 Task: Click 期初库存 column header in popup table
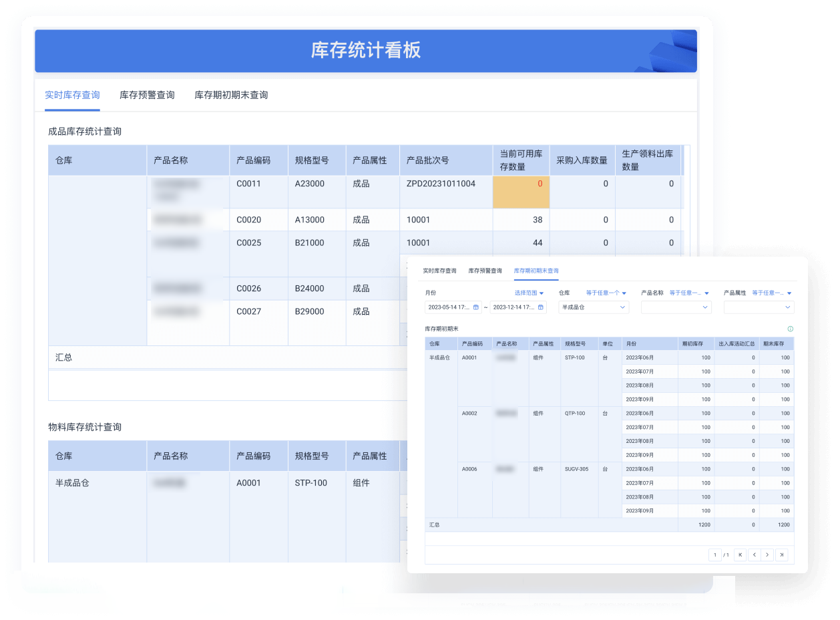(x=692, y=343)
